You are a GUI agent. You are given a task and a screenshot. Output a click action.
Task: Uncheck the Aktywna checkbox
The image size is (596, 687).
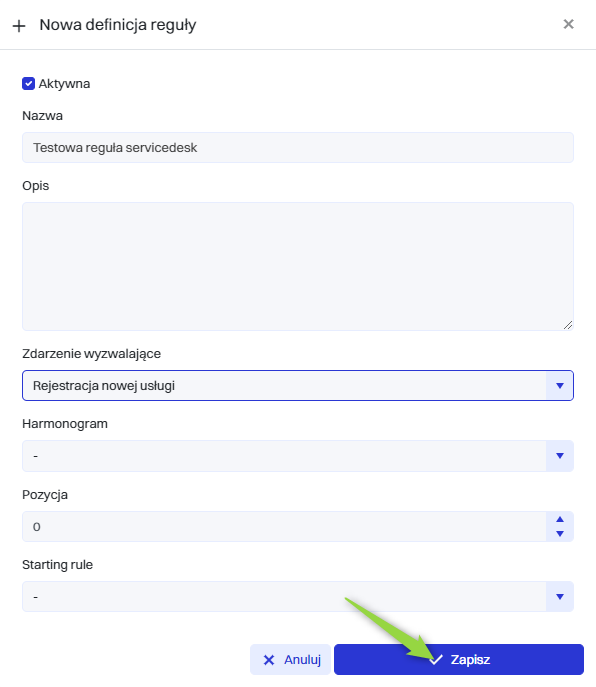(x=28, y=84)
